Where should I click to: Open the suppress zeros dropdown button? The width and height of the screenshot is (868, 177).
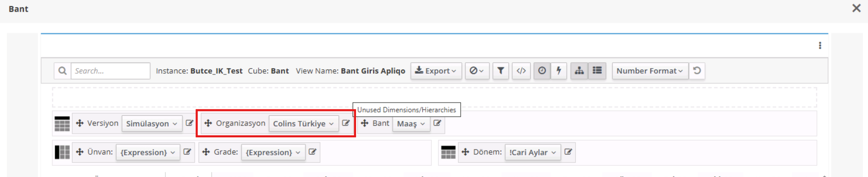[x=477, y=71]
